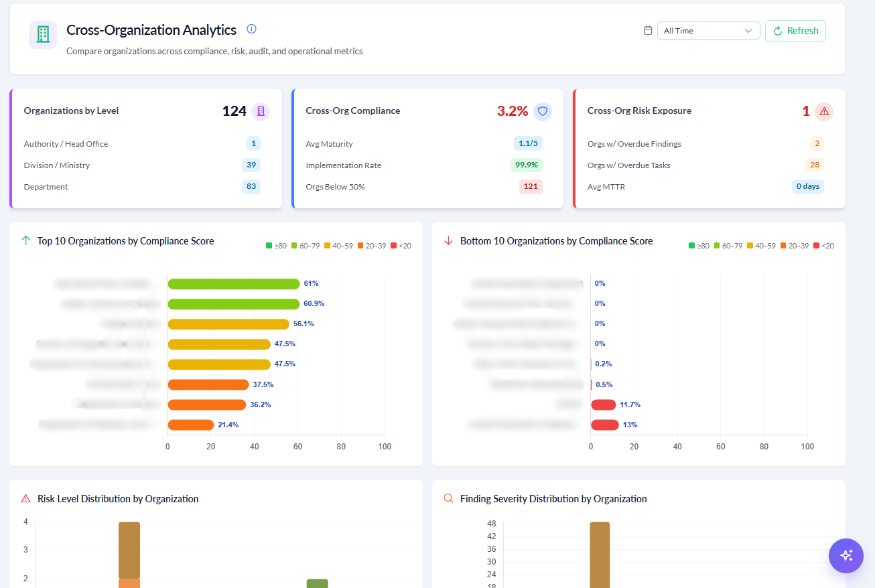The height and width of the screenshot is (588, 875).
Task: Click the calendar icon next to All Time
Action: (648, 30)
